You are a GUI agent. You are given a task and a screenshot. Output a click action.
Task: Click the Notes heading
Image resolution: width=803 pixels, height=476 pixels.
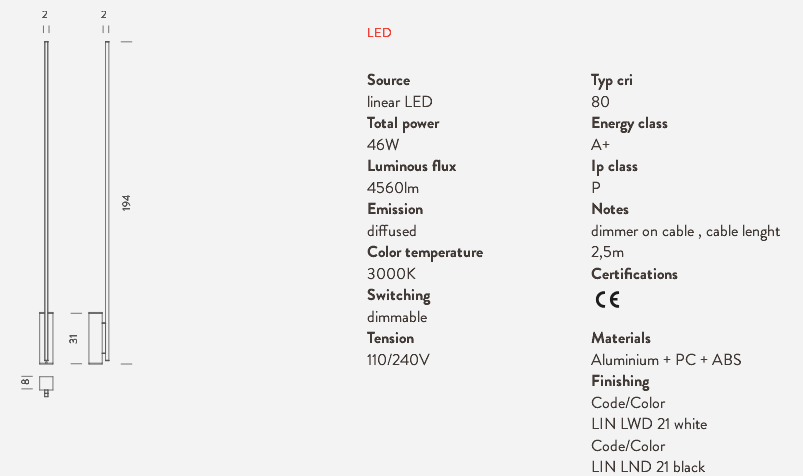(x=609, y=210)
